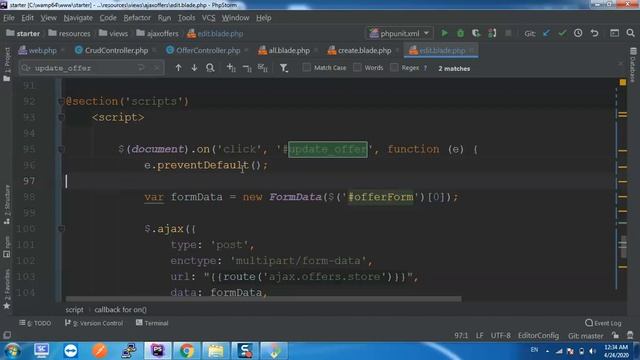The height and width of the screenshot is (360, 640).
Task: Click the horizontal editor scrollbar
Action: (263, 299)
